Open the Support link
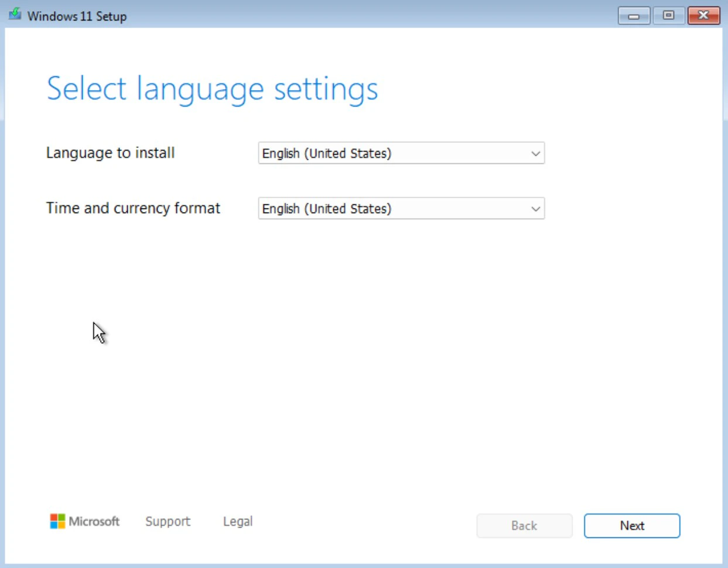This screenshot has height=568, width=728. pyautogui.click(x=168, y=521)
